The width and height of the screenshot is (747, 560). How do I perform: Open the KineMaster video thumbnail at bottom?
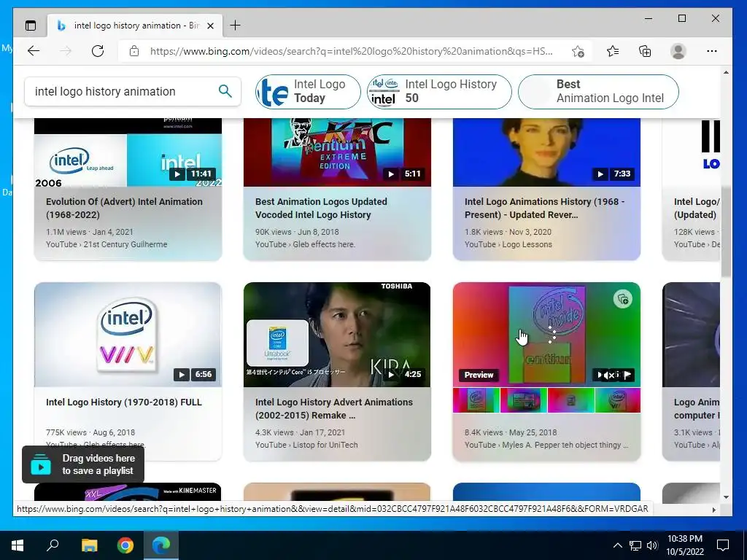click(x=128, y=492)
